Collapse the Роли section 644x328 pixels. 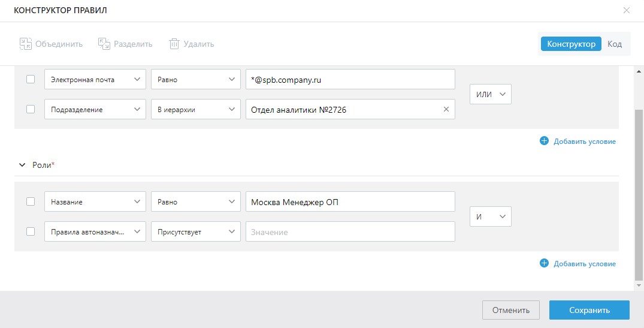(23, 164)
